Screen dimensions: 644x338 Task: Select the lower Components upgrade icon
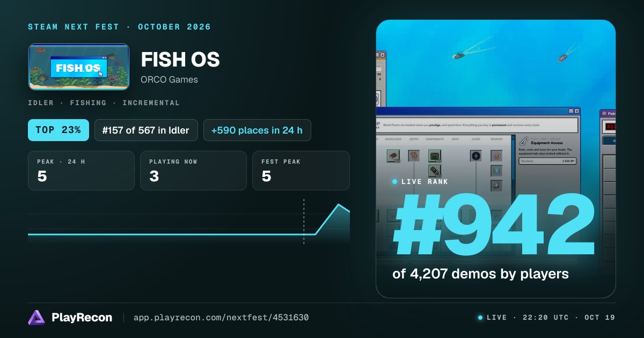click(435, 171)
